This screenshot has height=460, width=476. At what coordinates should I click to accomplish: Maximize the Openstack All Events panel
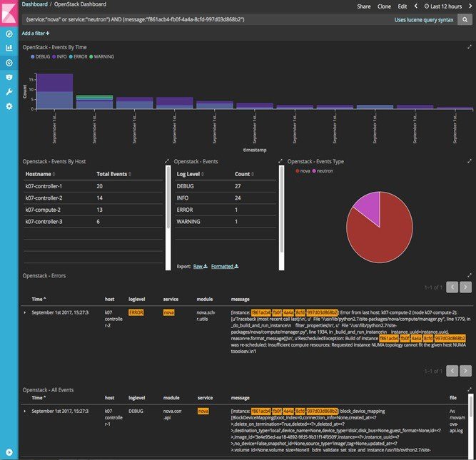coord(470,389)
